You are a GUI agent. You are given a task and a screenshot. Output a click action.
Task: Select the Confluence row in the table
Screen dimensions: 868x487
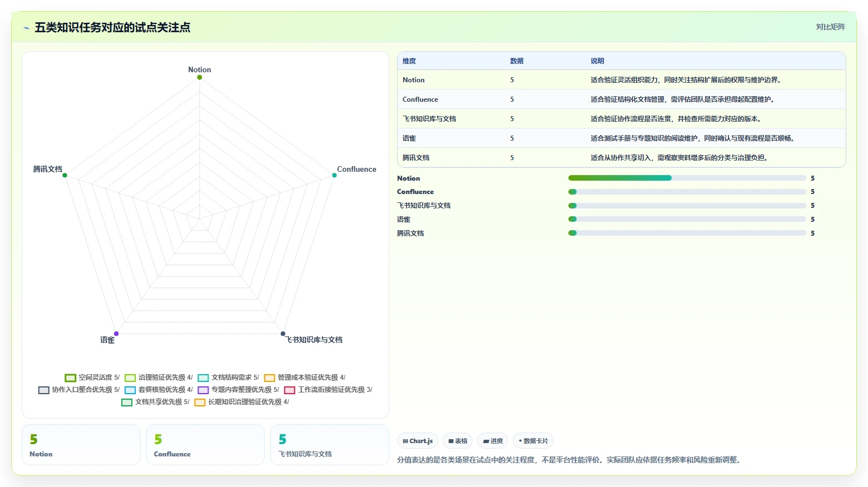pyautogui.click(x=622, y=100)
